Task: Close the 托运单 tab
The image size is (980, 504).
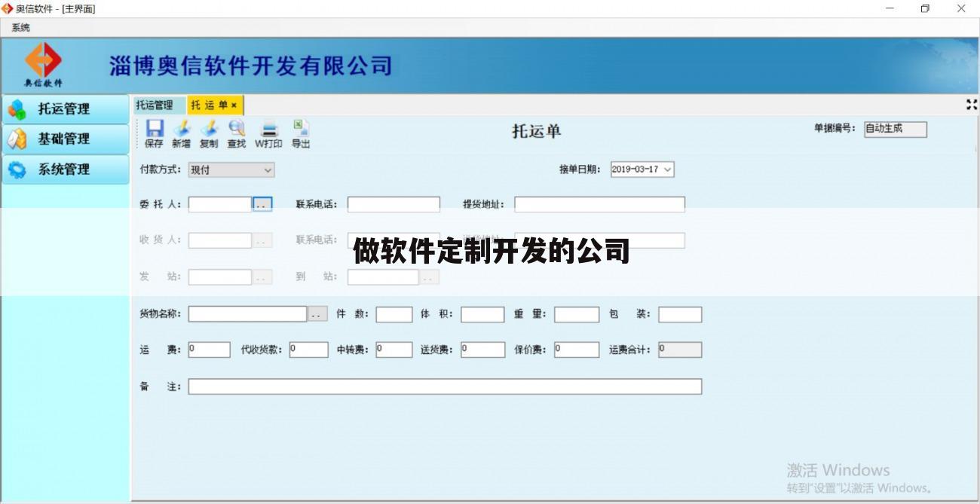Action: [234, 105]
